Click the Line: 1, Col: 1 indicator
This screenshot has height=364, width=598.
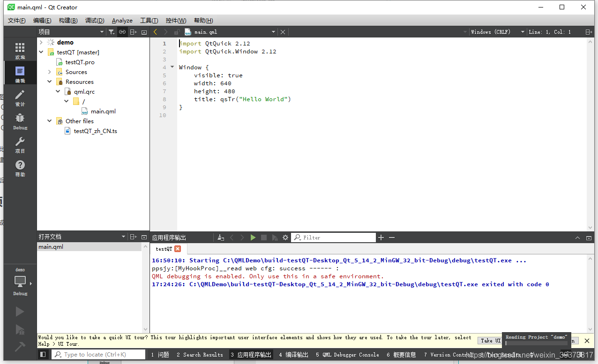pyautogui.click(x=550, y=32)
